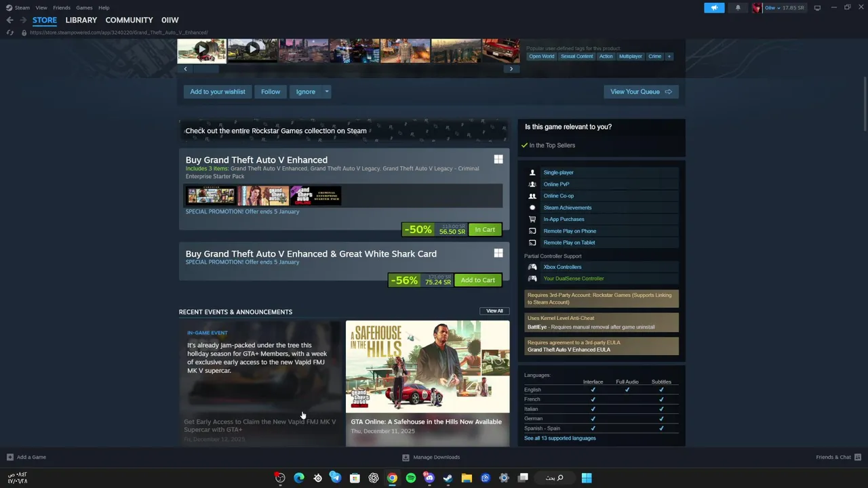The image size is (868, 488).
Task: See all 13 supported languages
Action: (559, 438)
